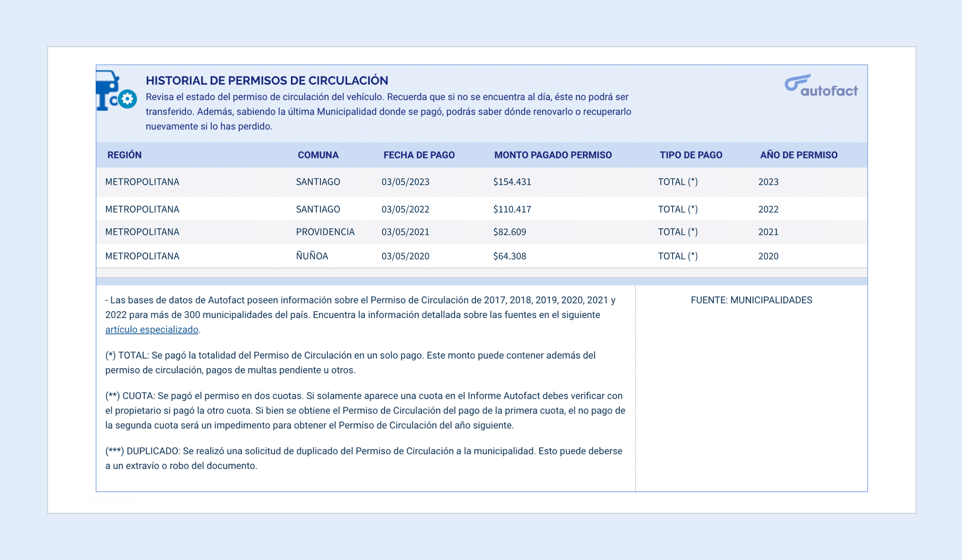The height and width of the screenshot is (560, 962).
Task: Click the FECHA DE PAGO column header
Action: pyautogui.click(x=419, y=155)
